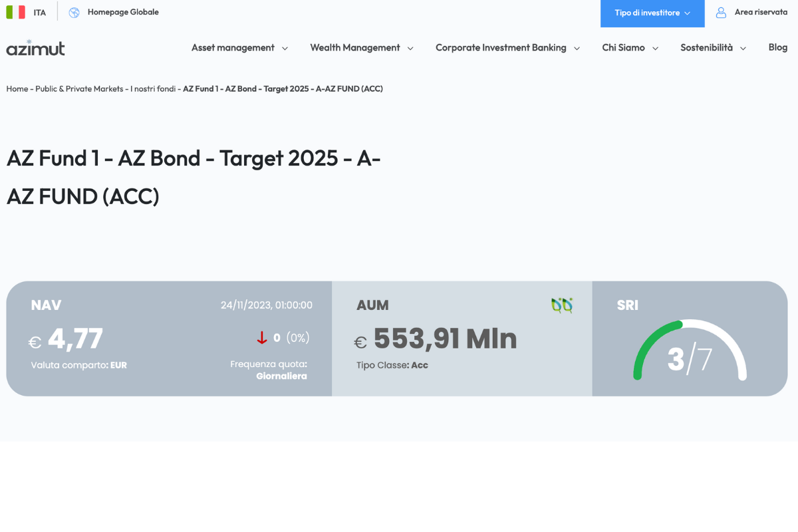Screen dimensions: 798x532
Task: Open the Tipo di investitore dropdown
Action: 652,13
